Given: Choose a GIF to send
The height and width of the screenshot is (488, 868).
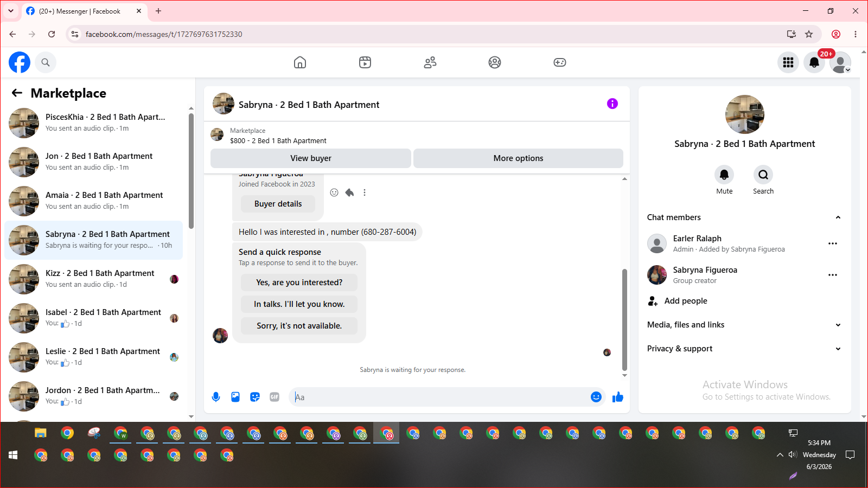Looking at the screenshot, I should pos(275,397).
